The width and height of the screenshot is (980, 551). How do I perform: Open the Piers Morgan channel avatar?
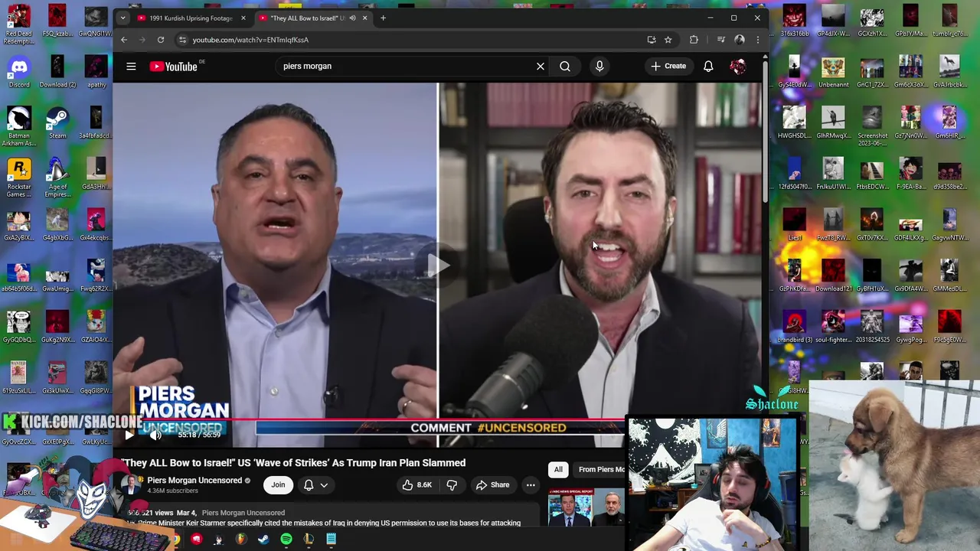[x=131, y=484]
